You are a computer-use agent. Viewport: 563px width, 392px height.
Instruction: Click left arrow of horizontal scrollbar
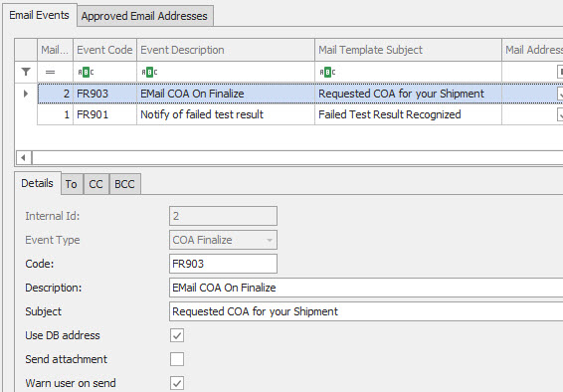(x=23, y=157)
